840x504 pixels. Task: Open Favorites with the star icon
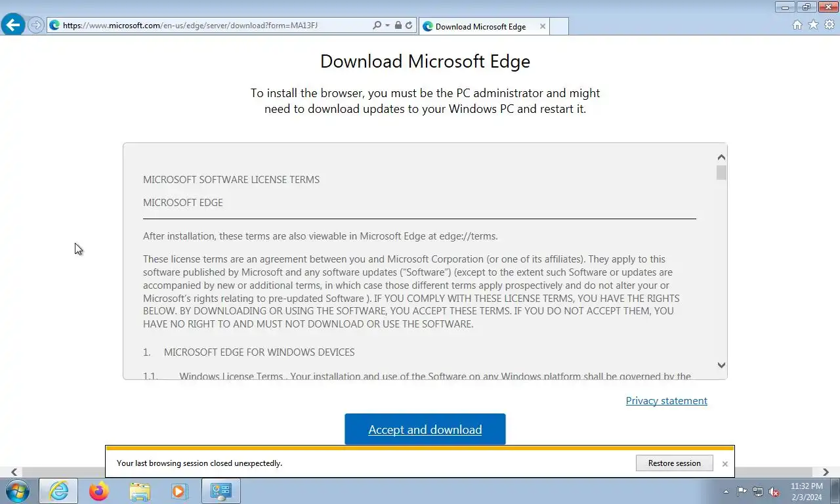[x=813, y=25]
